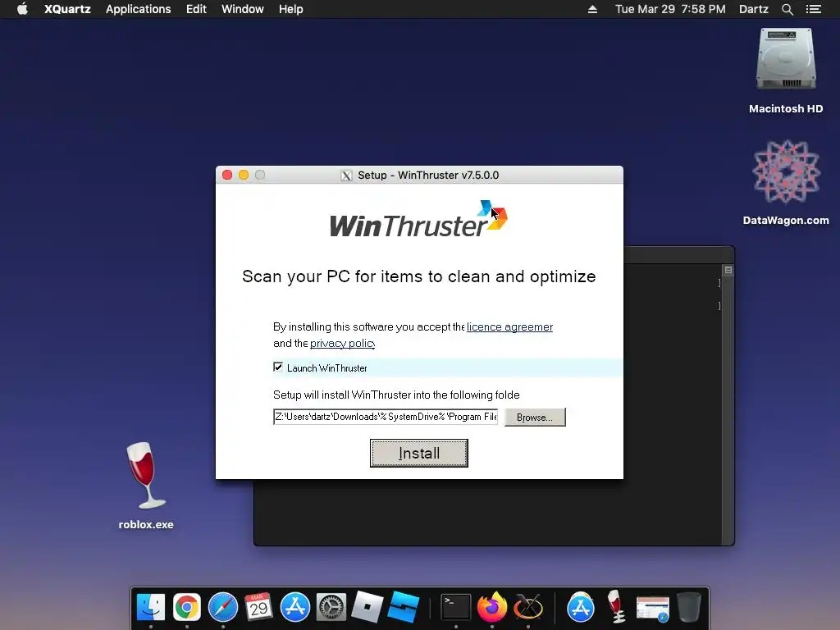Click the X11 icon in the Setup title bar

tap(347, 176)
